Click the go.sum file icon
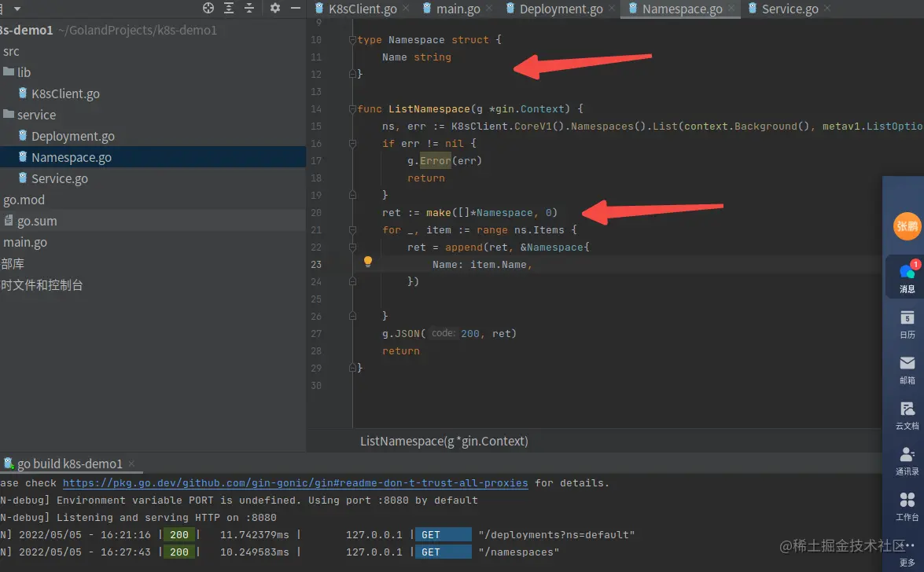 point(8,220)
